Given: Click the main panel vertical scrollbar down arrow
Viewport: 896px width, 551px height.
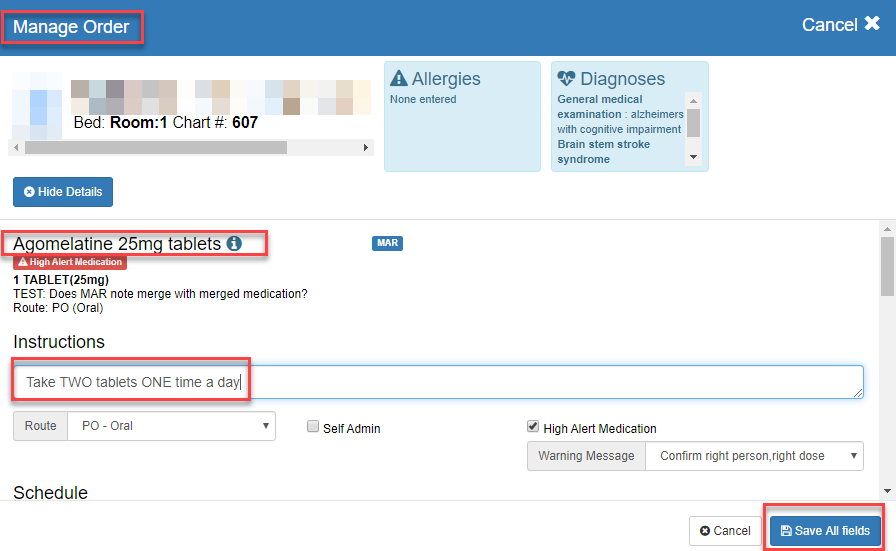Looking at the screenshot, I should click(x=887, y=491).
